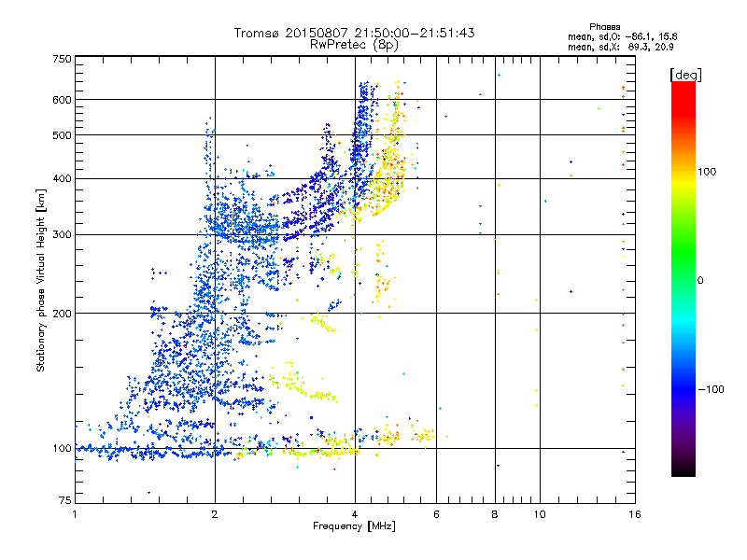
Task: Click the '[deg]' colorbar unit label
Action: (685, 75)
